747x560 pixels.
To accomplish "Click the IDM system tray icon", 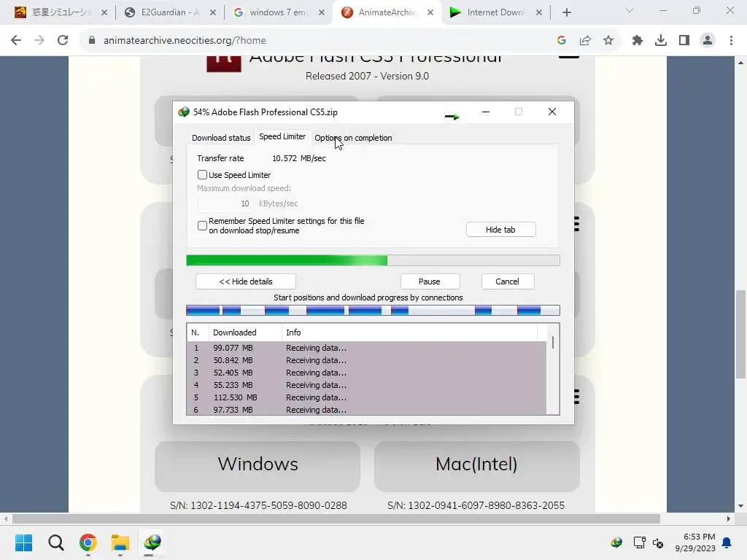I will point(616,542).
